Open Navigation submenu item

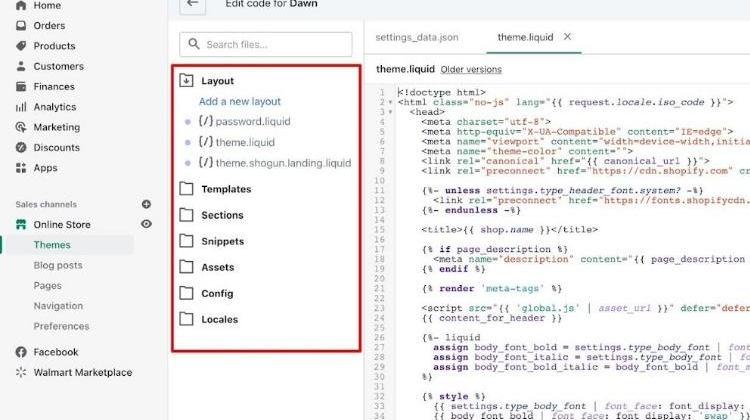58,306
